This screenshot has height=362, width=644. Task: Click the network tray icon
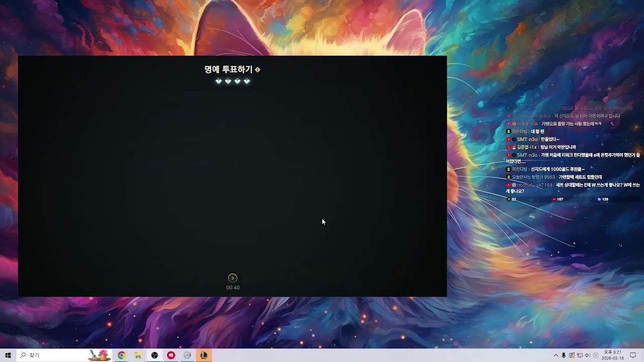coord(580,355)
